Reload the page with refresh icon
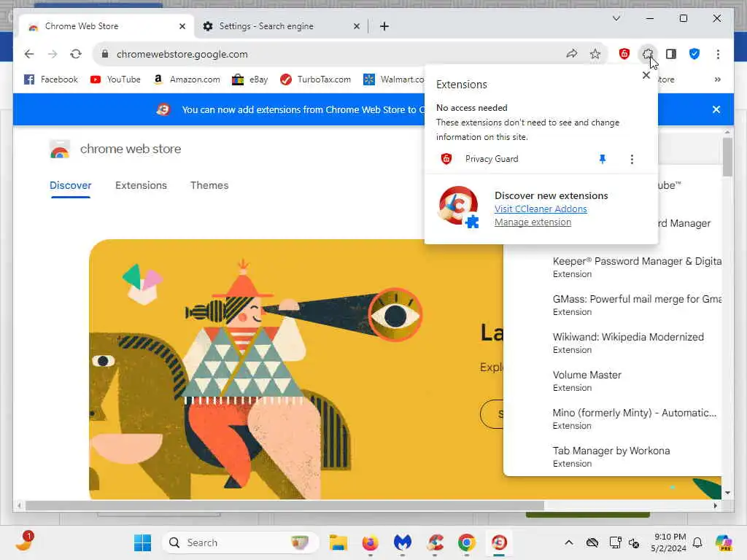The height and width of the screenshot is (560, 747). point(76,54)
